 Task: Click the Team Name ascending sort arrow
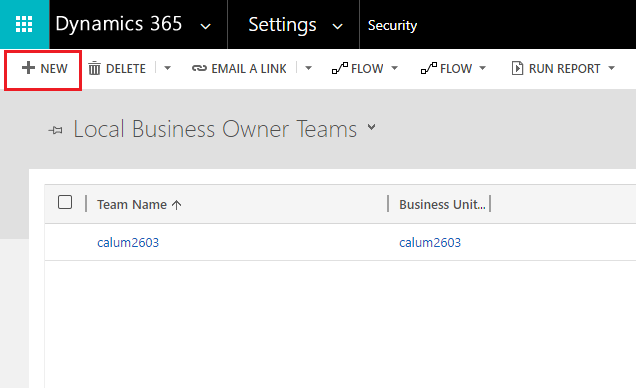coord(176,205)
